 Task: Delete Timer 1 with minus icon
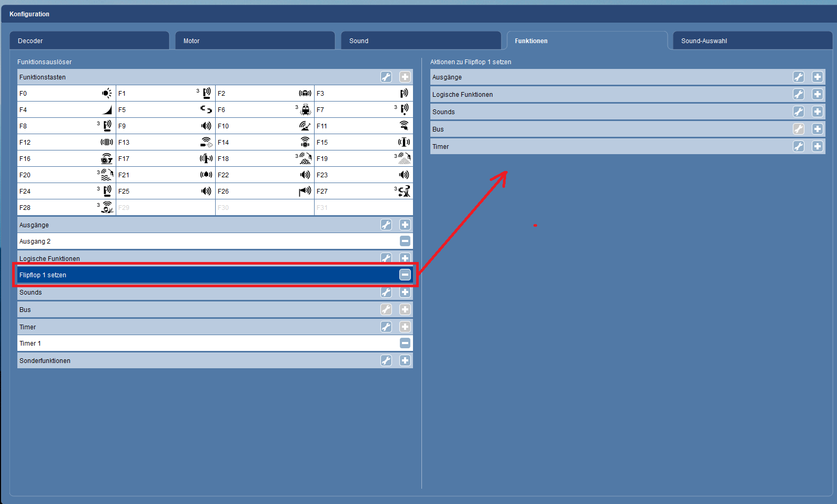(x=405, y=344)
